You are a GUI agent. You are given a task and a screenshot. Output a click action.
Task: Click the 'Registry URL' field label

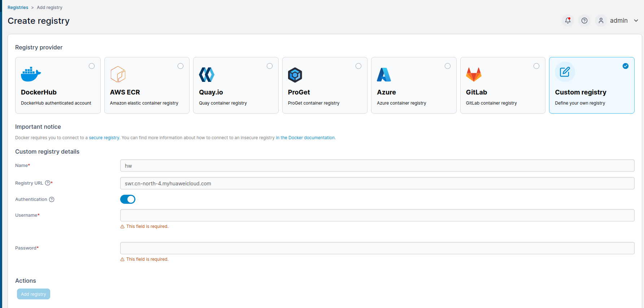29,183
